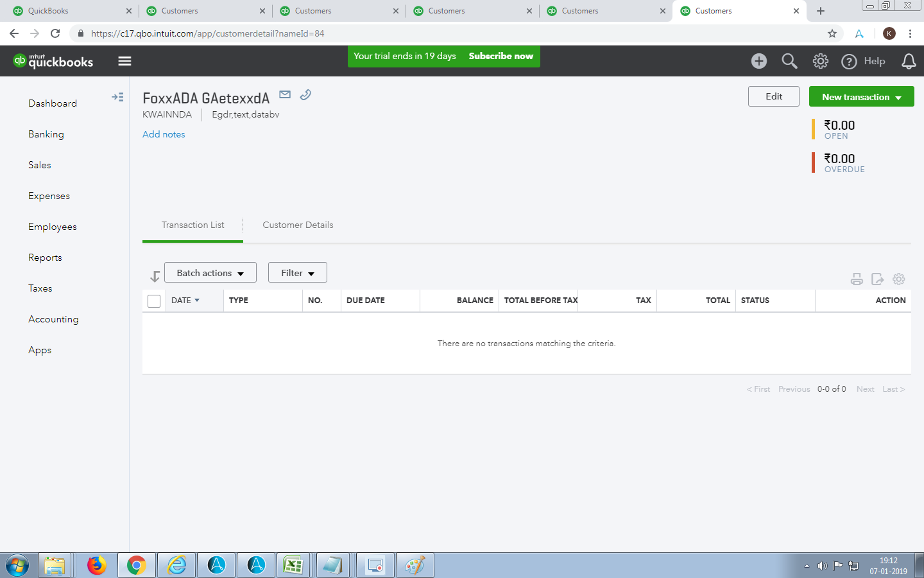Open the search magnifier icon
924x578 pixels.
(x=789, y=61)
